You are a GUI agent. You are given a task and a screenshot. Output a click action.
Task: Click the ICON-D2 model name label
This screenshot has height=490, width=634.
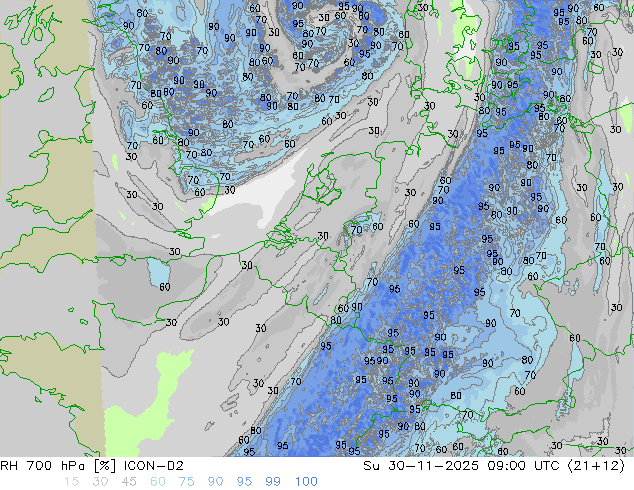[x=154, y=466]
